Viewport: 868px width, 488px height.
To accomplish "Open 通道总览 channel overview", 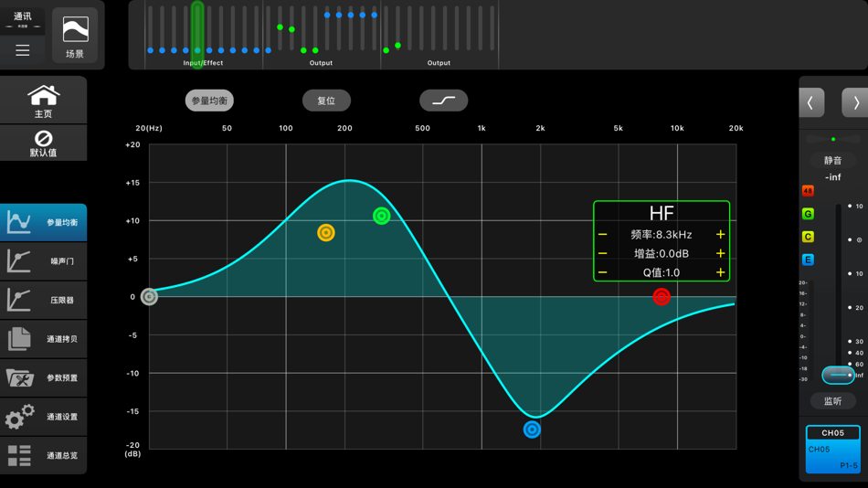I will [x=43, y=455].
